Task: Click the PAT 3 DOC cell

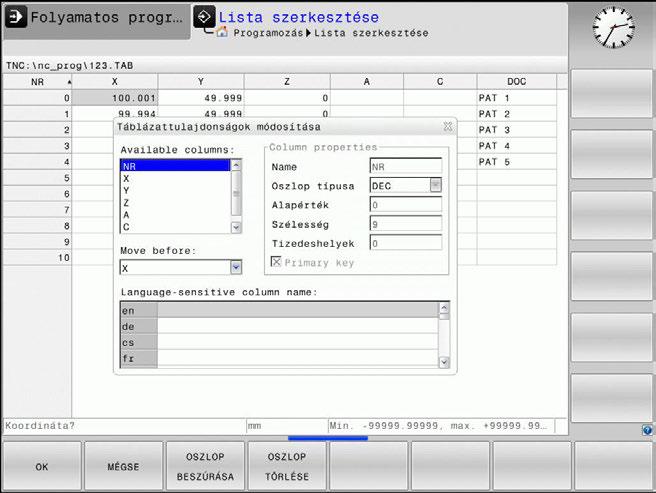Action: click(517, 130)
